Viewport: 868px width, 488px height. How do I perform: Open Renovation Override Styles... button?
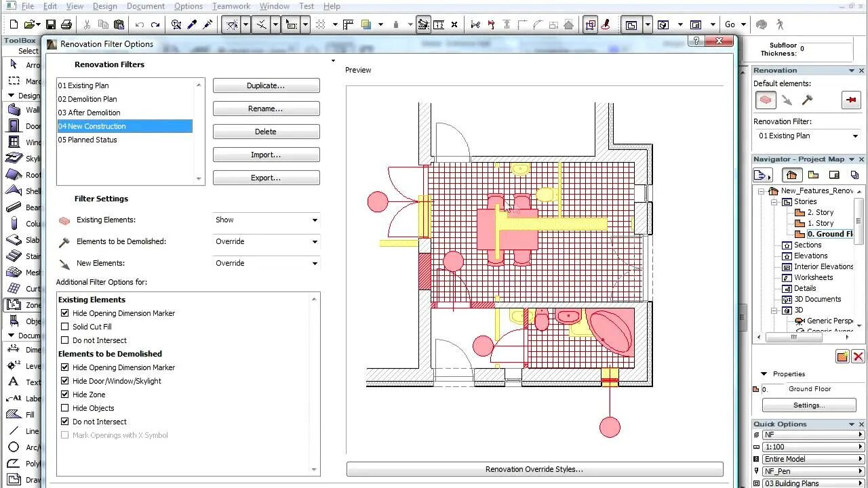click(534, 469)
